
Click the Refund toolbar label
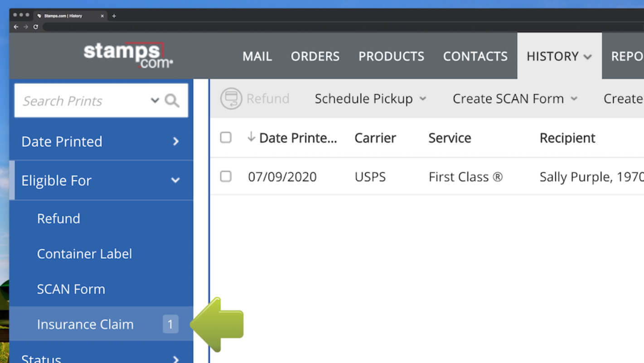coord(267,98)
